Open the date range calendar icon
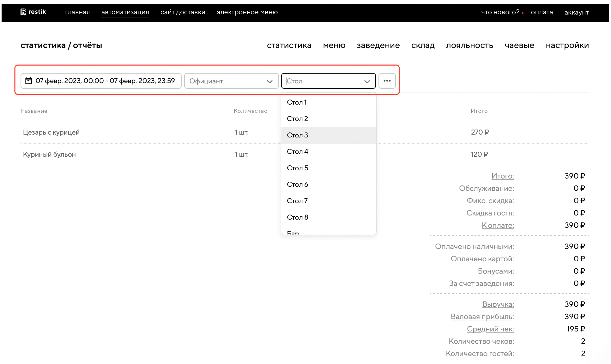This screenshot has width=611, height=364. coord(29,81)
